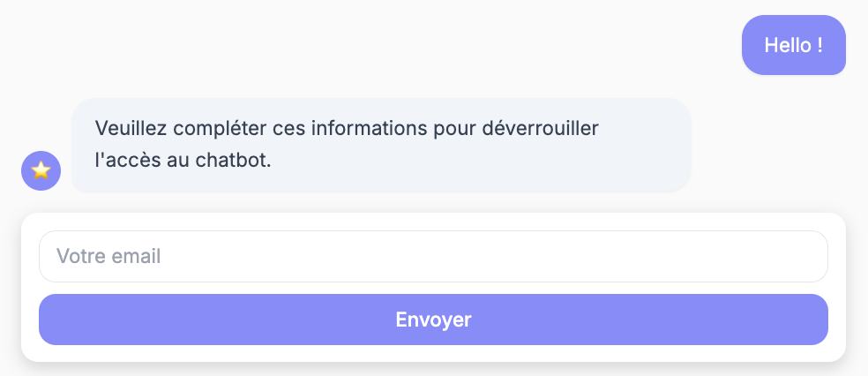Click the star chatbot avatar icon

[41, 170]
